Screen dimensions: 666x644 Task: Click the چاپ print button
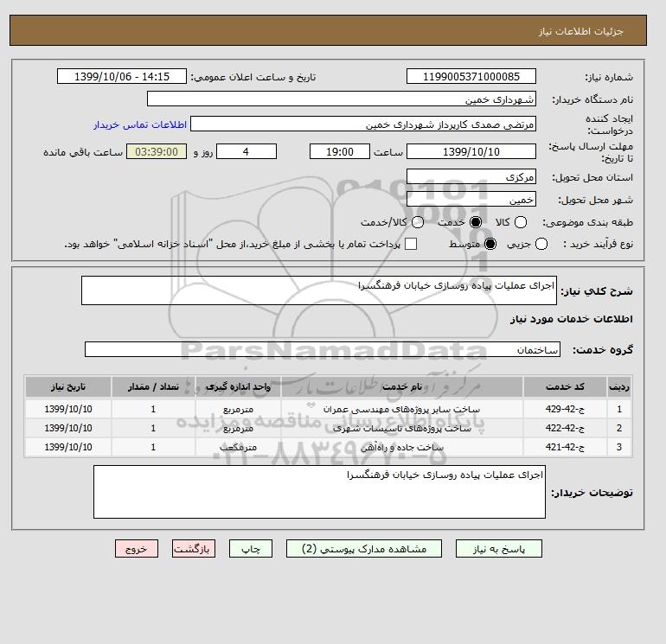click(251, 549)
